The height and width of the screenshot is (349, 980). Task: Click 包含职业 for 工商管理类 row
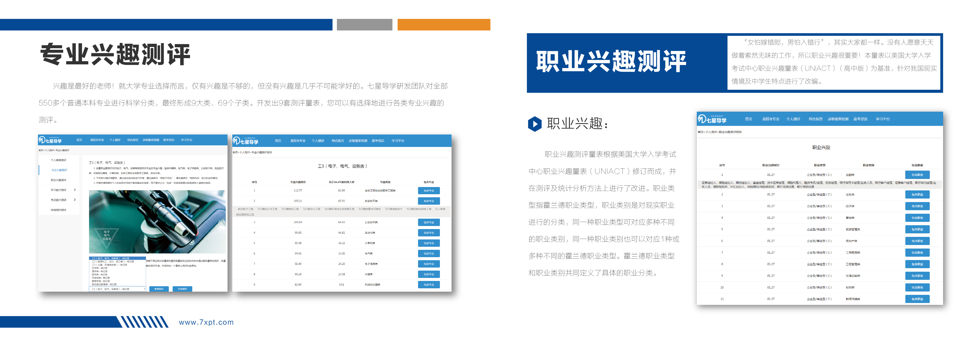[x=917, y=253]
